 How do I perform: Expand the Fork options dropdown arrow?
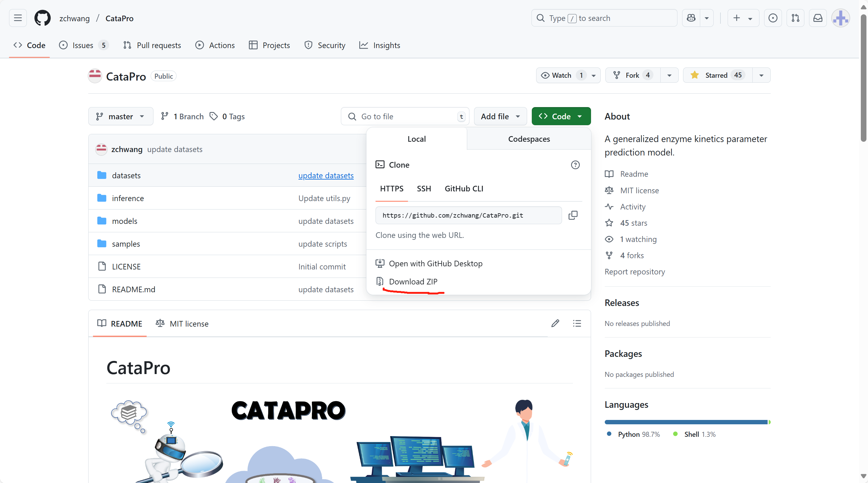coord(670,75)
